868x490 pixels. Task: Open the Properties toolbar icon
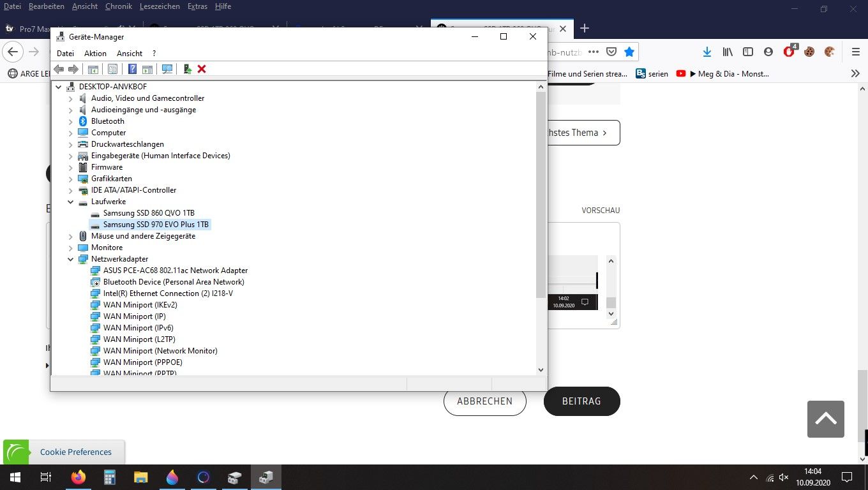(113, 69)
